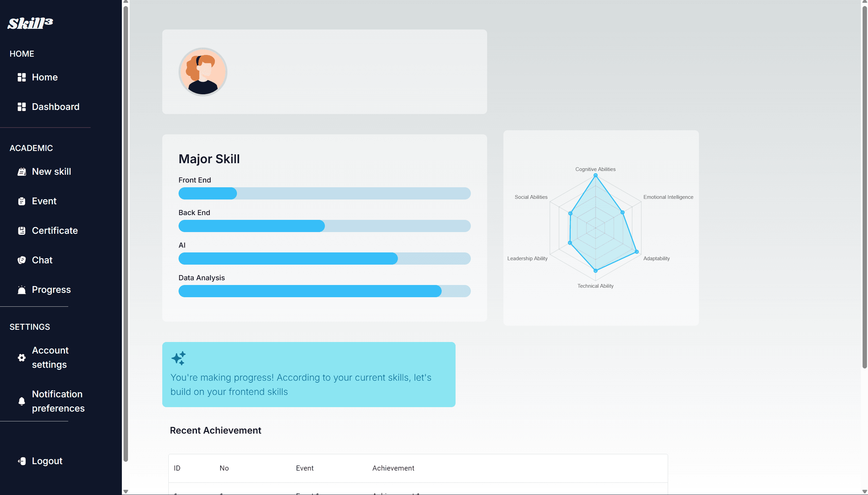Open the Dashboard menu item
868x495 pixels.
point(55,107)
